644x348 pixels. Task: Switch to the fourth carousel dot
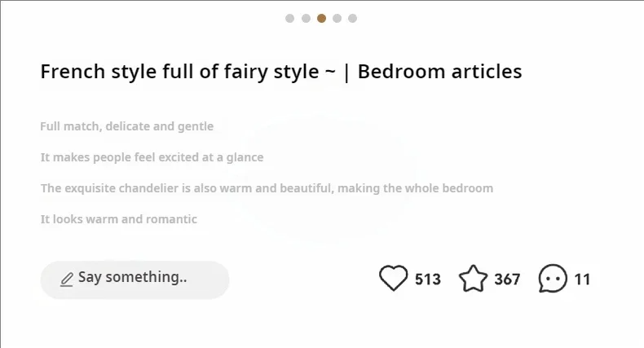[337, 18]
